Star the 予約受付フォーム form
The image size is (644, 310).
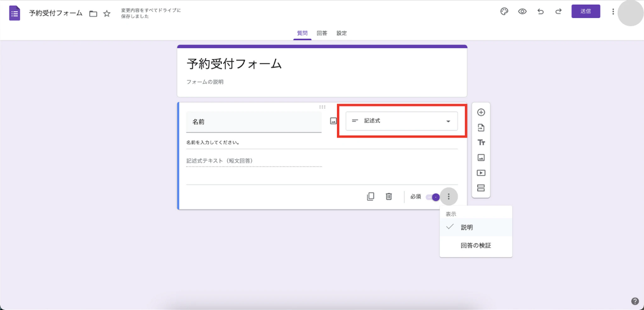(x=107, y=13)
